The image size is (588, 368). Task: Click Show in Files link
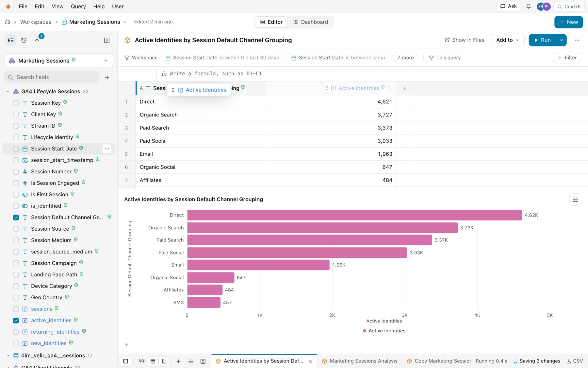[465, 40]
